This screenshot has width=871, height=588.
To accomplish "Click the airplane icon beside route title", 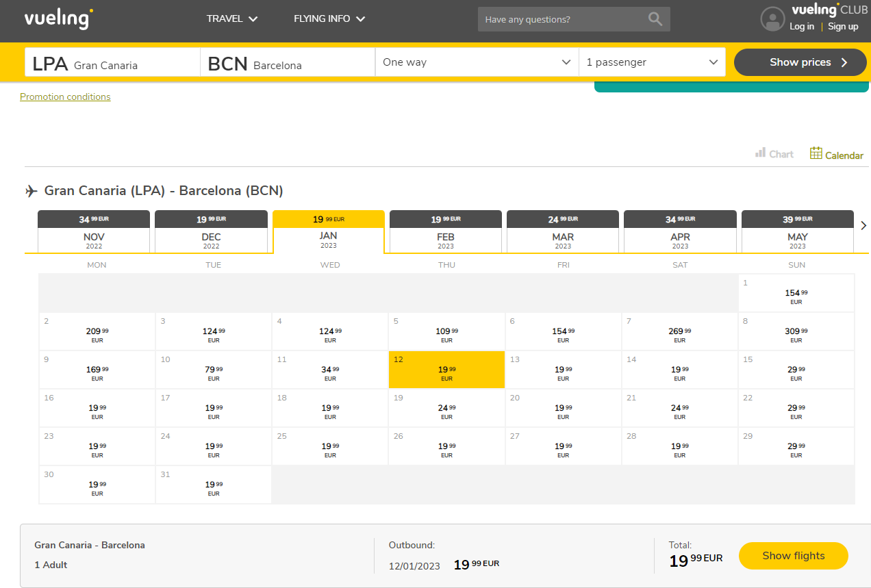I will click(x=31, y=190).
